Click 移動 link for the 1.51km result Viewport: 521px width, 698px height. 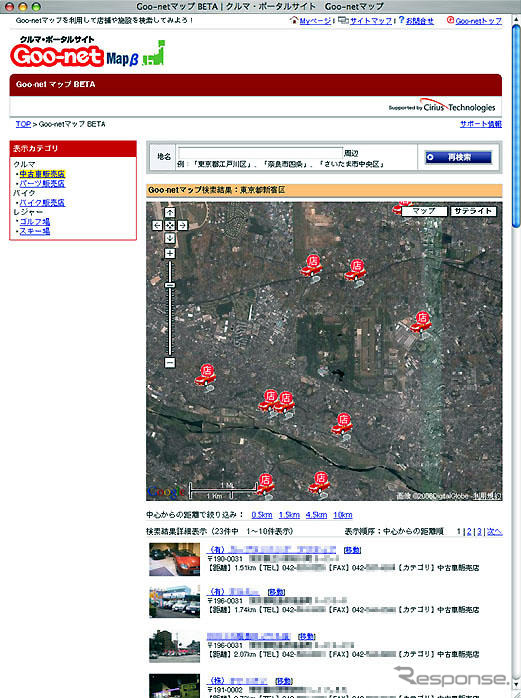(352, 550)
